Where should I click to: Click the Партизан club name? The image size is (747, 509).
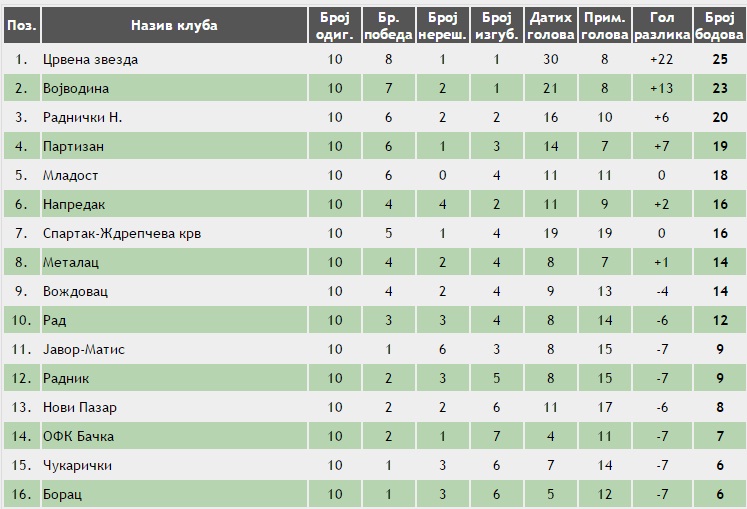(x=74, y=146)
